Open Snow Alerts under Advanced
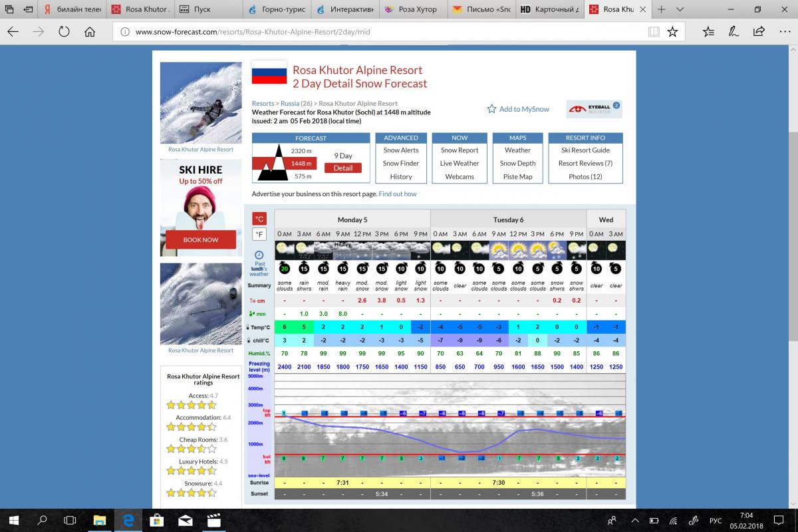Screen dimensions: 798x532 pyautogui.click(x=401, y=150)
